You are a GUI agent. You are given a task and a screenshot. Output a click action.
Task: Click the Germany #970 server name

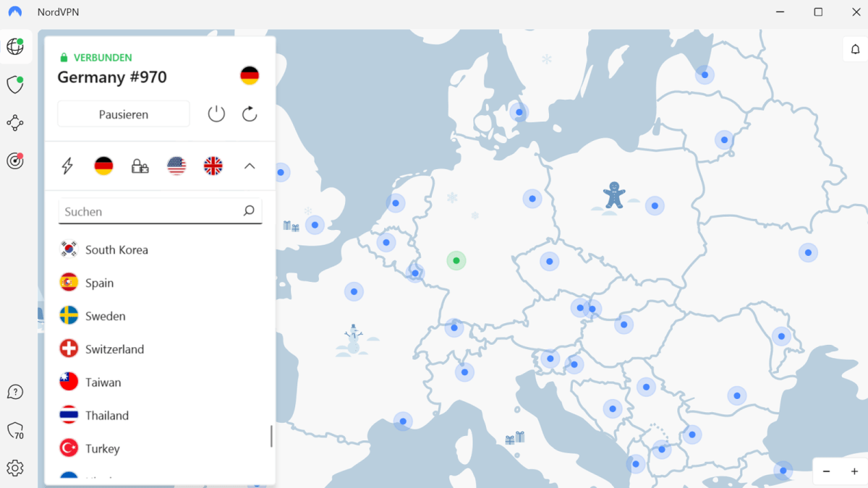click(x=112, y=77)
